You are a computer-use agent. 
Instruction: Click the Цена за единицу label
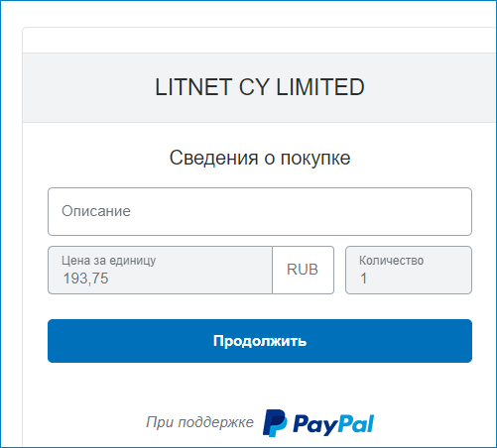(108, 261)
